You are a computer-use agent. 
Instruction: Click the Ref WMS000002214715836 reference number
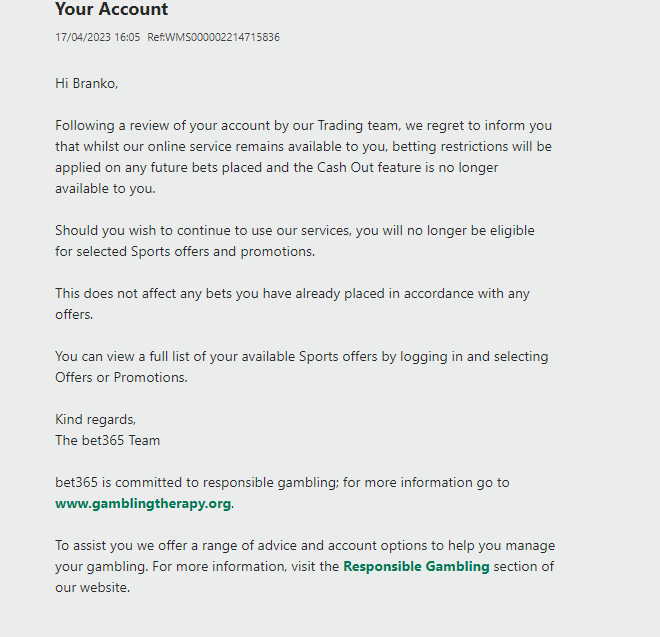[213, 37]
